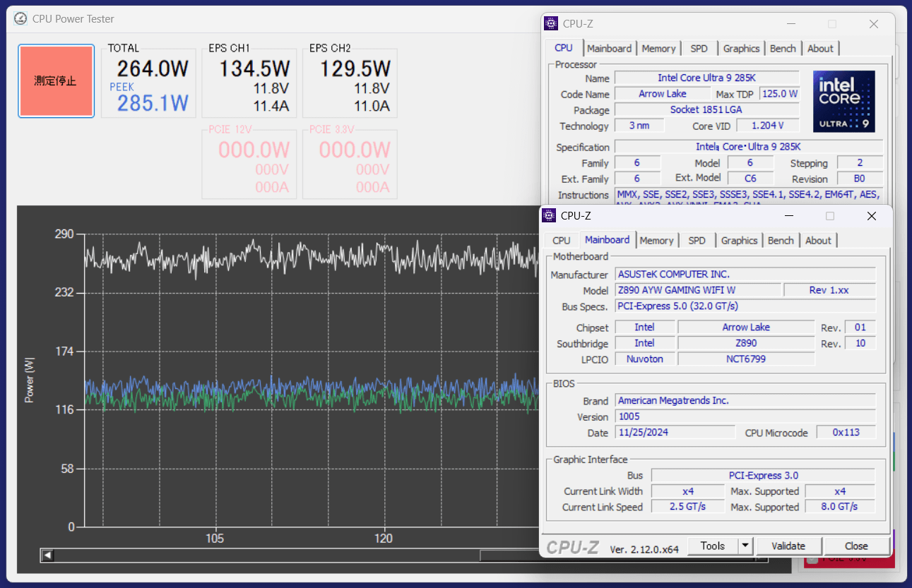Click the CPU-Z icon in the Motherboard window title bar

click(x=549, y=215)
